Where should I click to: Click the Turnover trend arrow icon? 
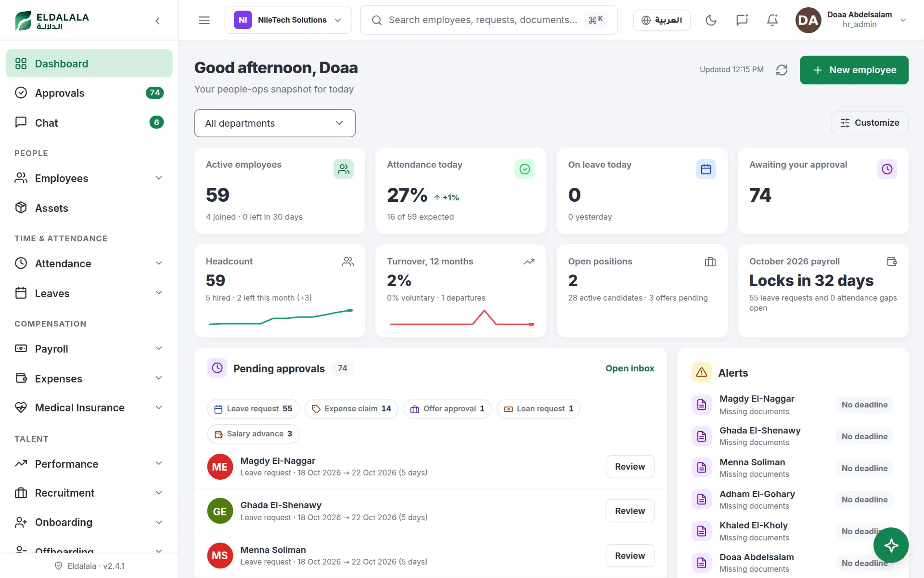pos(529,262)
